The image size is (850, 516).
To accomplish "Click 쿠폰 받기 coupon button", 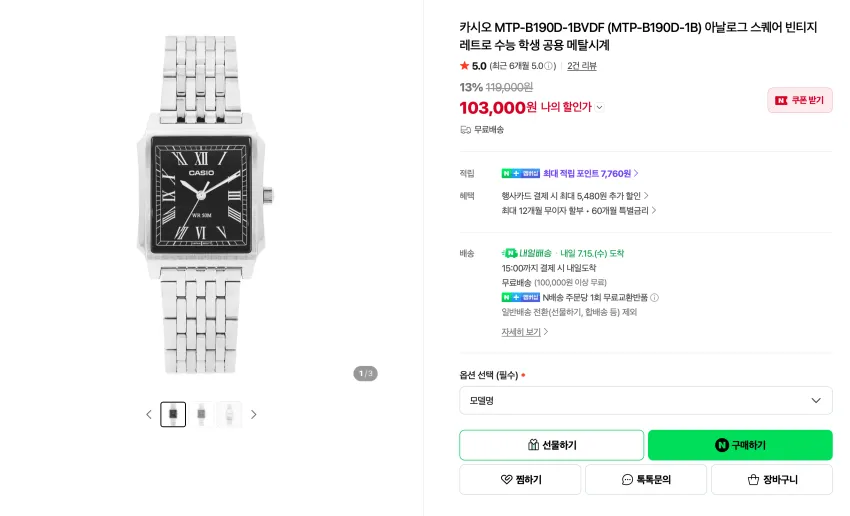I will [800, 100].
